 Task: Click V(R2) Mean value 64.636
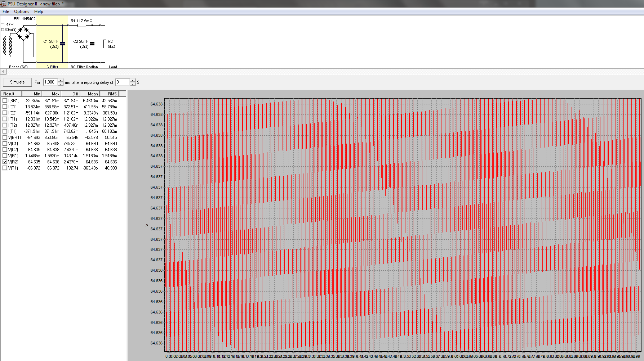tap(92, 162)
